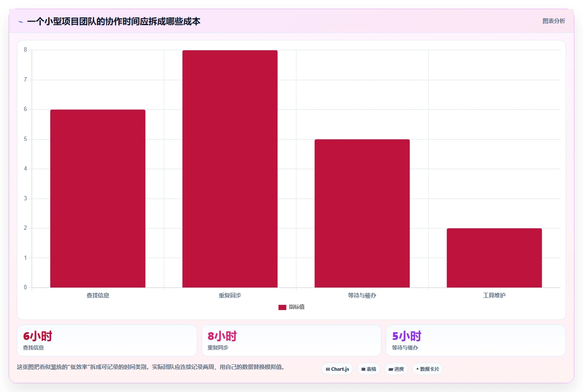This screenshot has width=583, height=392.
Task: Click the footnote text starting 这张图把看似笼统的
Action: click(x=152, y=367)
